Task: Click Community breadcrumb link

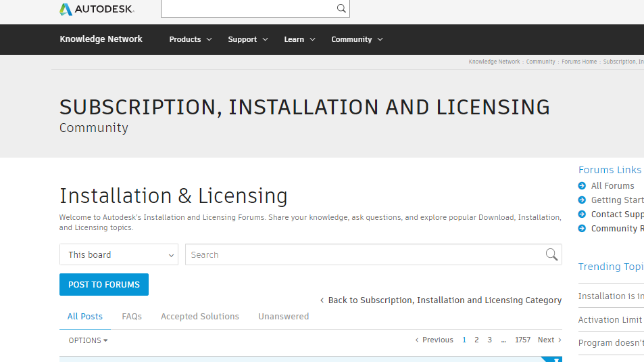Action: click(541, 62)
